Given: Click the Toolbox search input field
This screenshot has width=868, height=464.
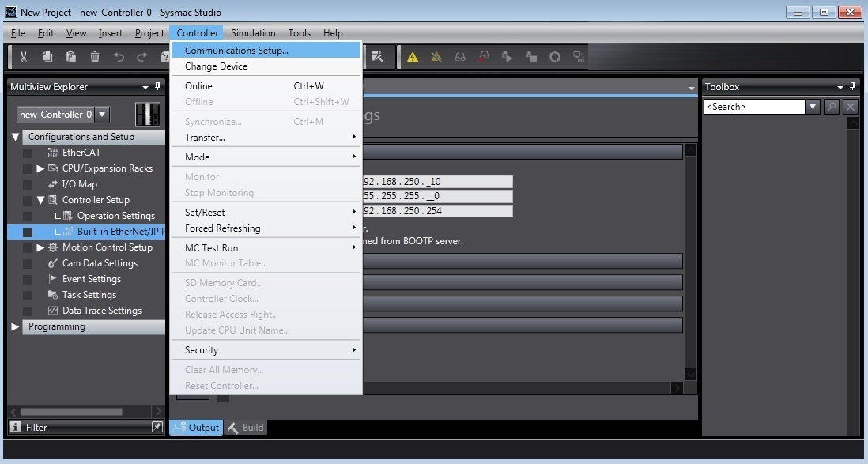Looking at the screenshot, I should tap(754, 106).
